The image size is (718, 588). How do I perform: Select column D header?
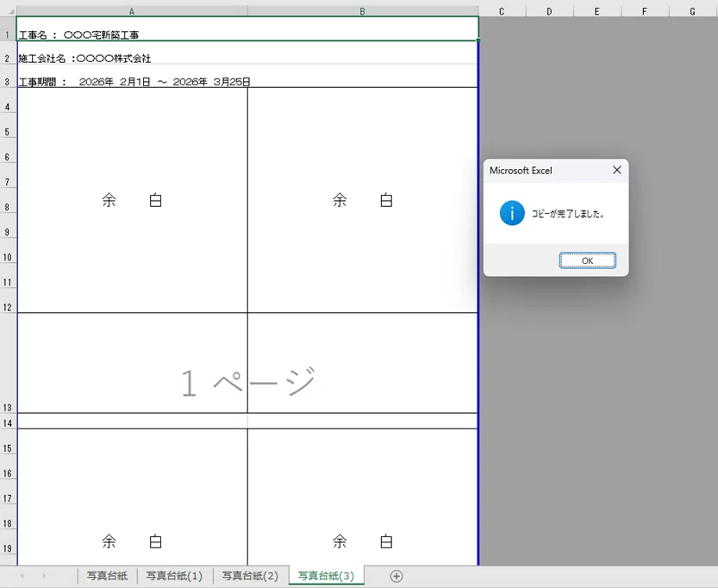click(x=549, y=11)
